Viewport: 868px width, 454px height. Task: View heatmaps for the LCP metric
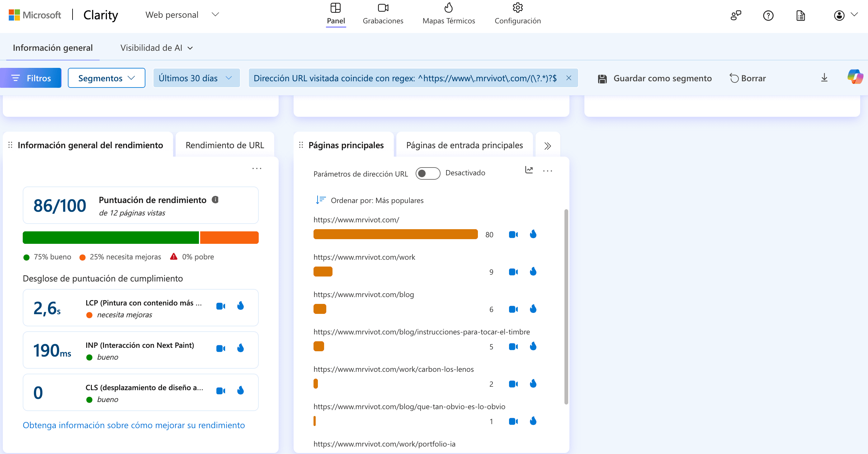[241, 306]
